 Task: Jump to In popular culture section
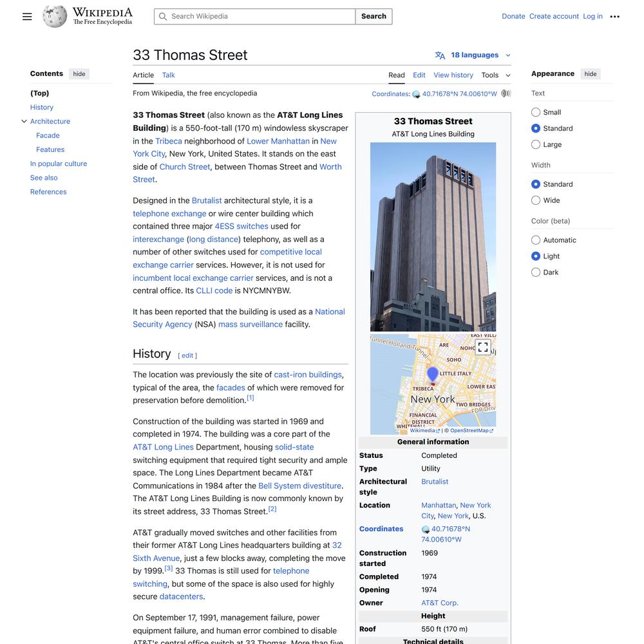(x=59, y=164)
